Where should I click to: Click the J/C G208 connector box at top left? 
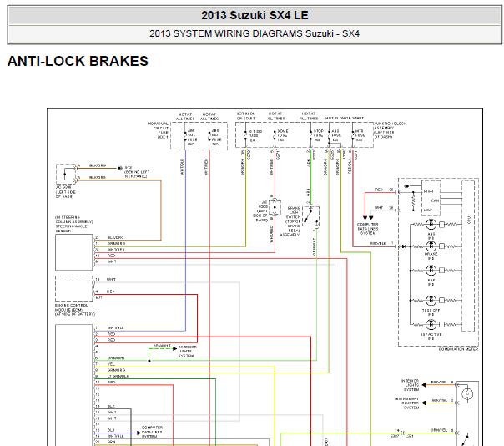66,174
